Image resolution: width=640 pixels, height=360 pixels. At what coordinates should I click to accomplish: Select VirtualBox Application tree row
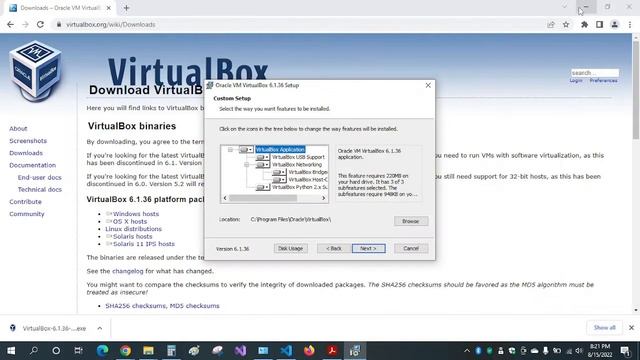pyautogui.click(x=280, y=150)
